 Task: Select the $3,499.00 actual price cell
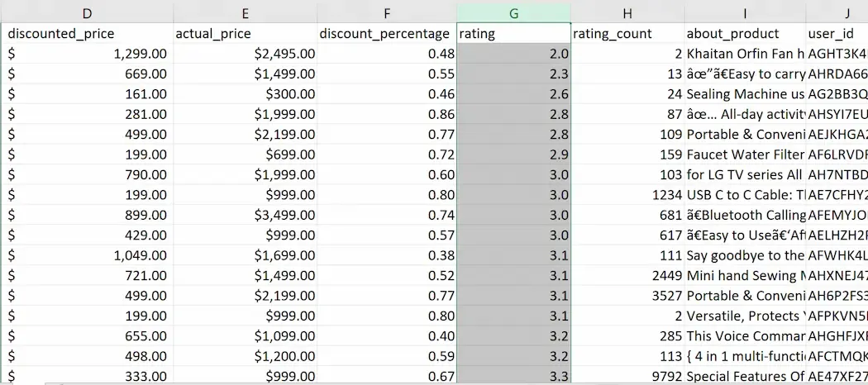pyautogui.click(x=246, y=215)
